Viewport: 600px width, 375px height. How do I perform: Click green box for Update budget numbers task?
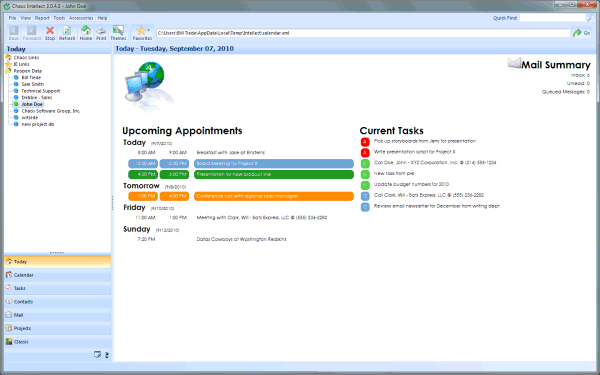point(365,185)
